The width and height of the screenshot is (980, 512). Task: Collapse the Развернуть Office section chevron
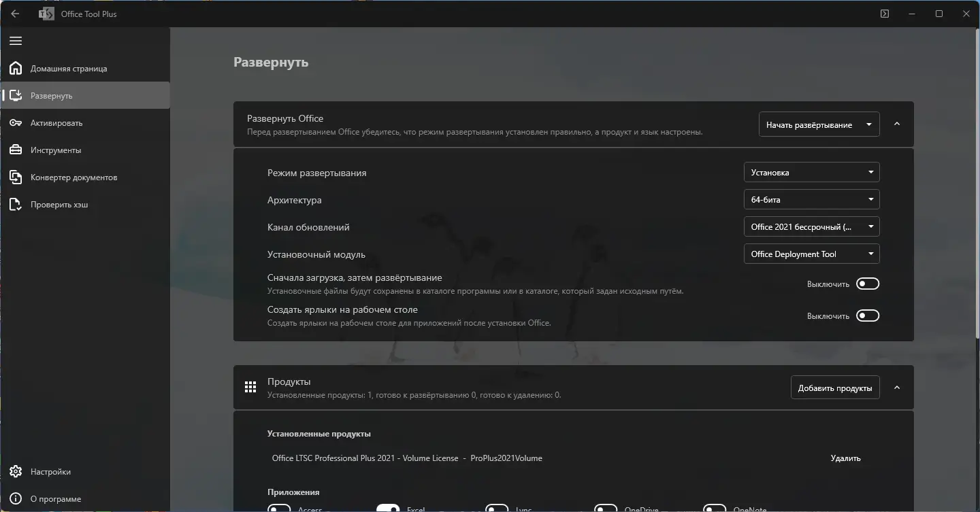point(897,124)
